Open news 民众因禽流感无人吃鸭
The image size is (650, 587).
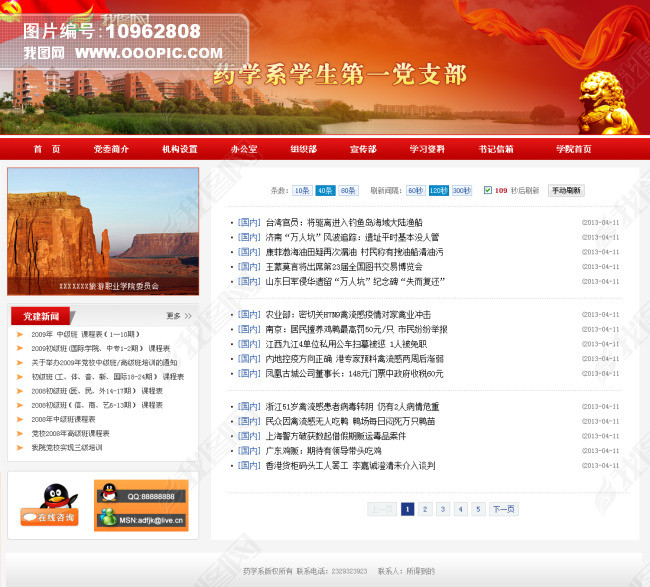[x=350, y=421]
